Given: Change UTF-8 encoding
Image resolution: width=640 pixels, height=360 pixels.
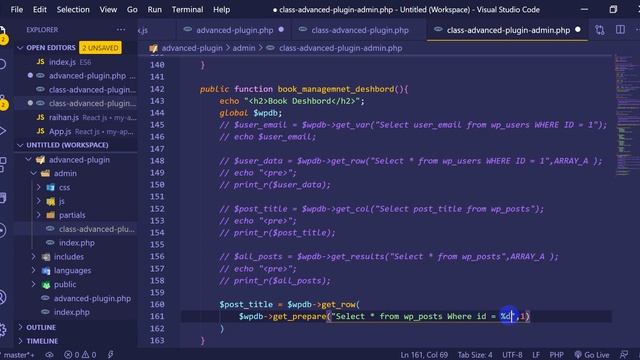Looking at the screenshot, I should click(x=512, y=355).
